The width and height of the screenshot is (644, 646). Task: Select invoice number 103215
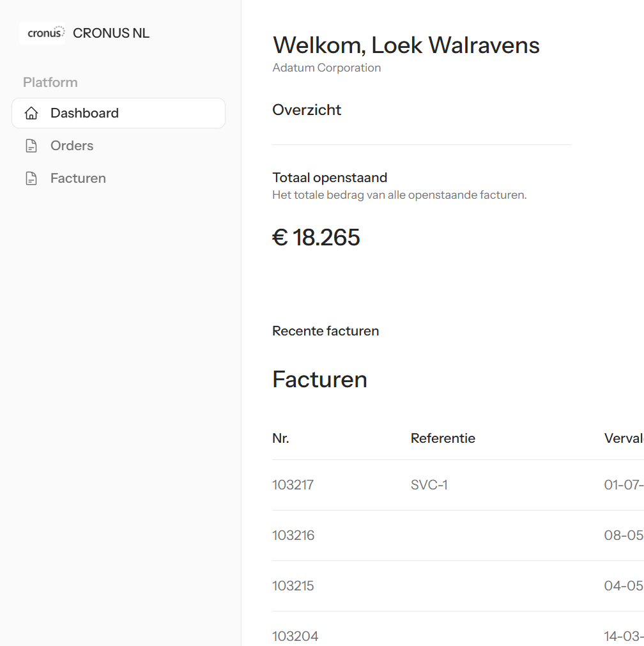coord(293,586)
